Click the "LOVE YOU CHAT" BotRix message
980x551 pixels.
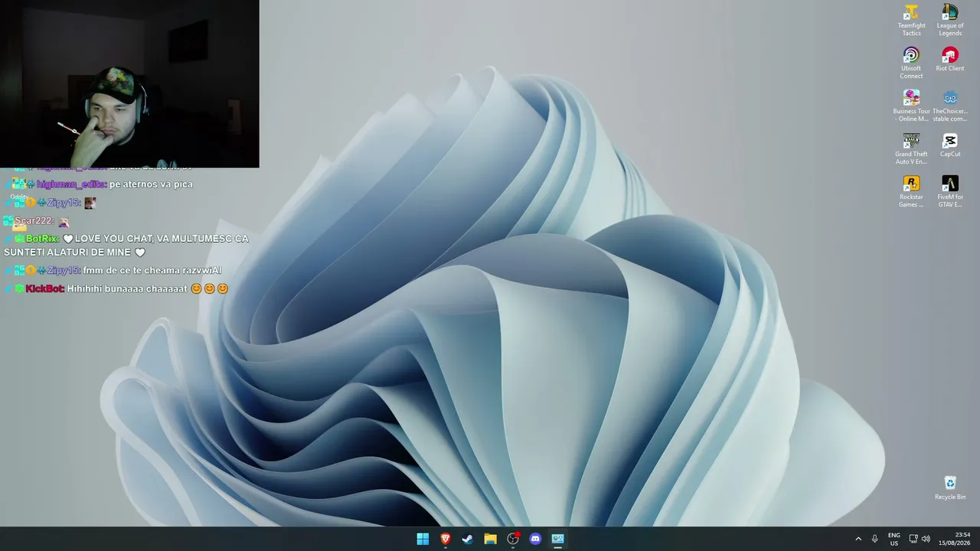click(126, 246)
